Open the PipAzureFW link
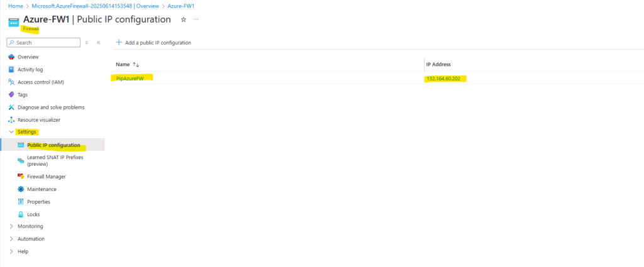 click(x=130, y=78)
